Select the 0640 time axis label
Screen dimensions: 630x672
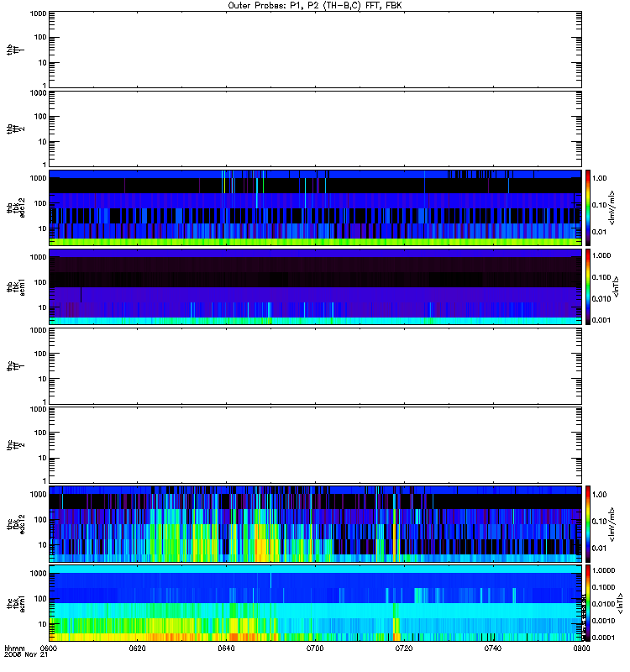coord(226,649)
